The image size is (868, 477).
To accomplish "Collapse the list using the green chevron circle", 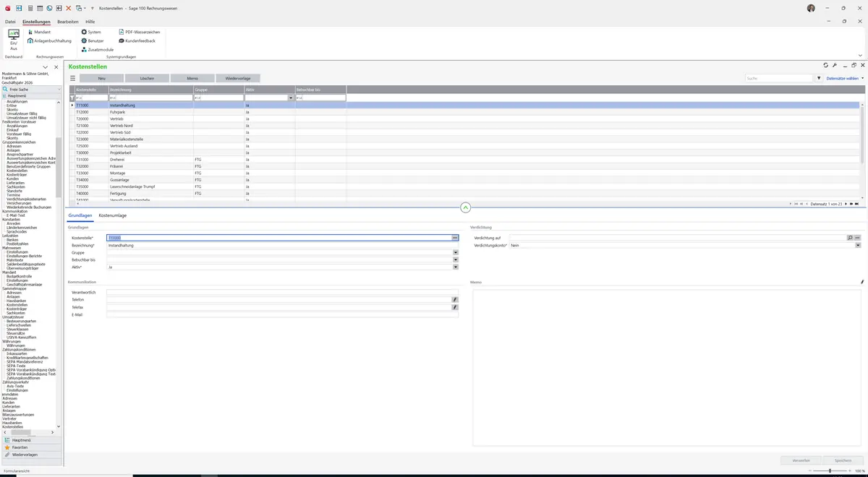I will point(465,207).
